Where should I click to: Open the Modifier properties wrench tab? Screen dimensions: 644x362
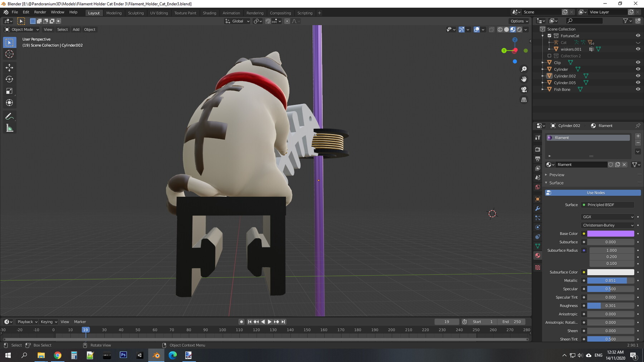coord(537,208)
